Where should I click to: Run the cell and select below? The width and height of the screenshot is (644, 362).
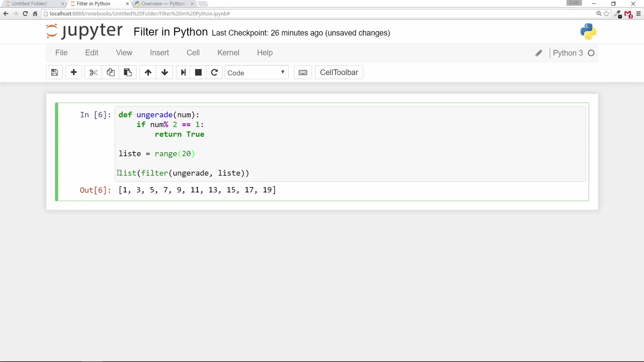coord(183,72)
